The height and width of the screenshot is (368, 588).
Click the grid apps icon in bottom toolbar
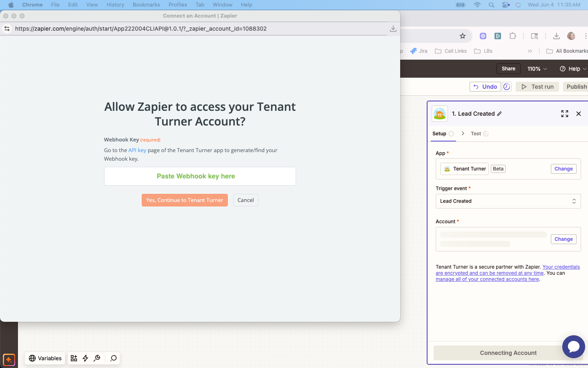(x=74, y=358)
